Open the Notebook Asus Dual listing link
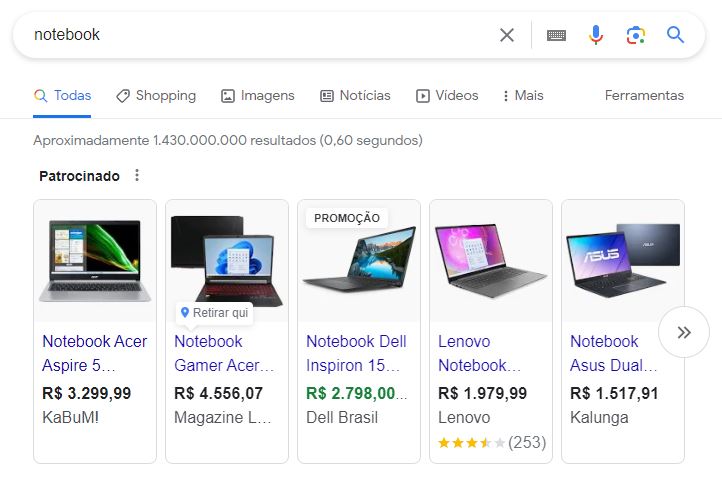This screenshot has width=722, height=489. (614, 353)
